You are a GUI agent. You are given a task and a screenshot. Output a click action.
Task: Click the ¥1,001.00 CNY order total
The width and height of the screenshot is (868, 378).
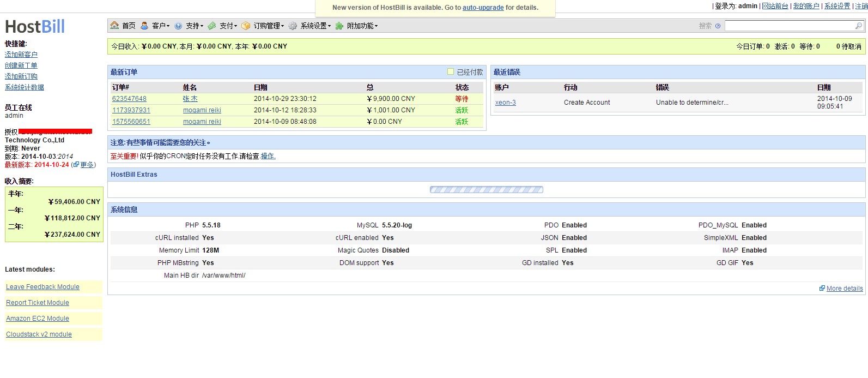391,110
